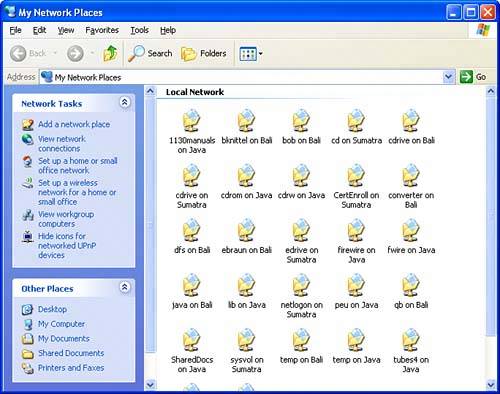Open the Back button history dropdown arrow
The height and width of the screenshot is (394, 500).
[55, 53]
